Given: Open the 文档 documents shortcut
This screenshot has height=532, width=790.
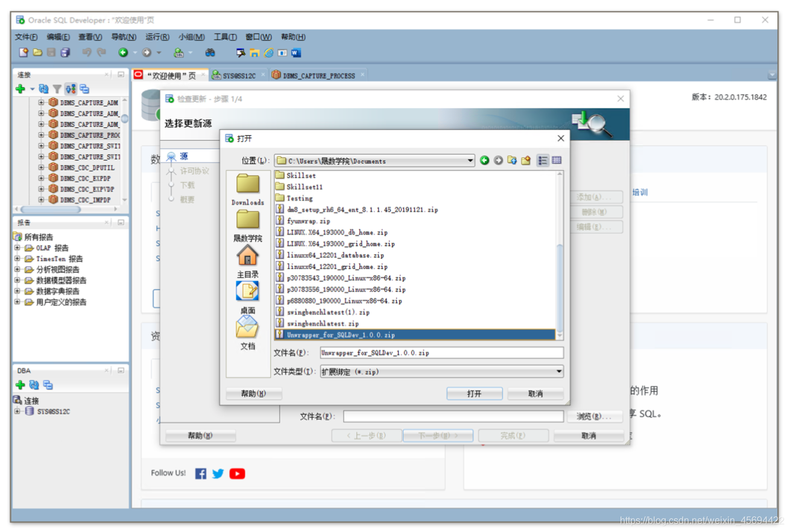Looking at the screenshot, I should click(x=248, y=333).
